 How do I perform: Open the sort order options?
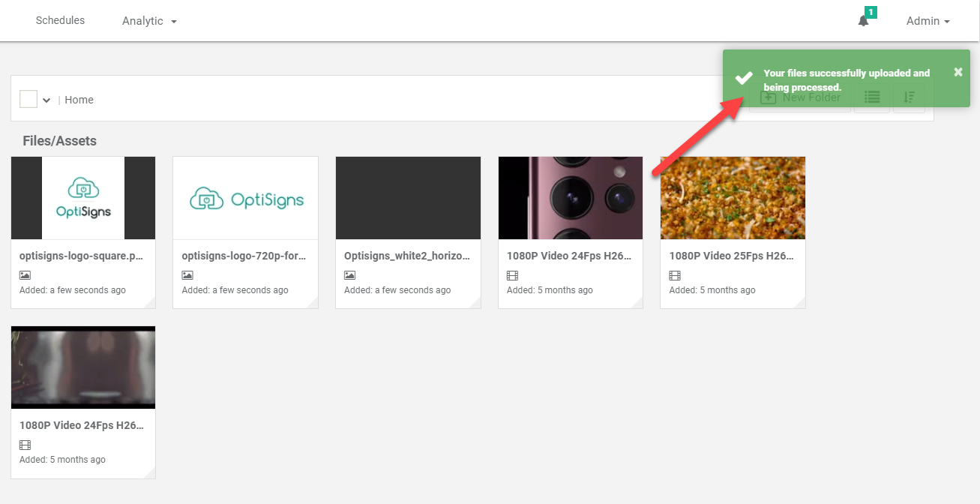click(909, 97)
